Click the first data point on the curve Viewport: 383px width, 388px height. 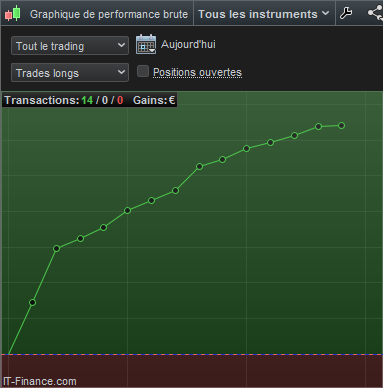pyautogui.click(x=32, y=303)
